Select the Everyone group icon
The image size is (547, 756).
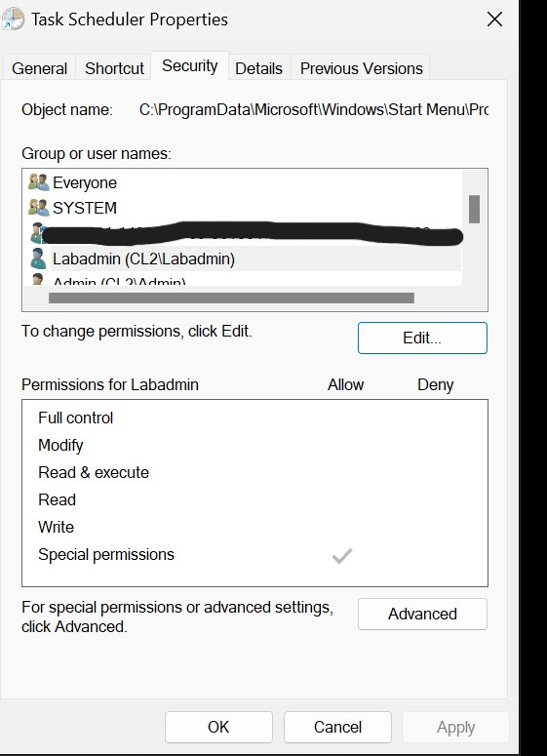point(39,182)
